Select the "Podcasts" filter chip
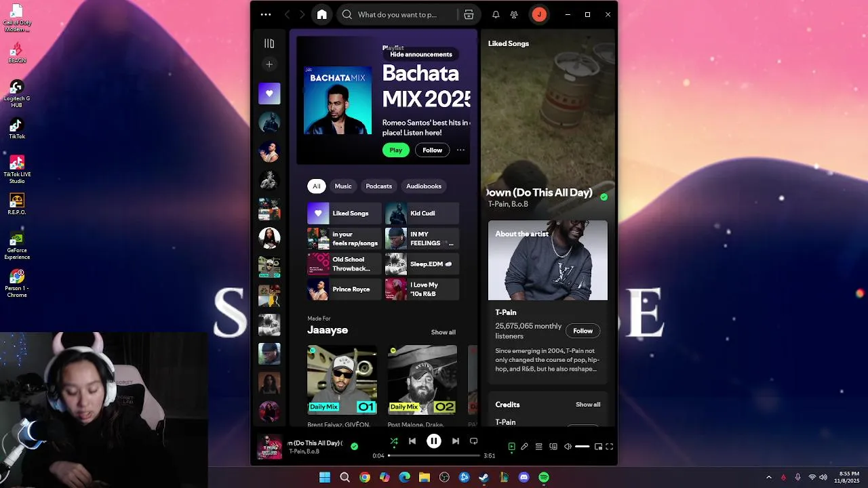 tap(378, 186)
